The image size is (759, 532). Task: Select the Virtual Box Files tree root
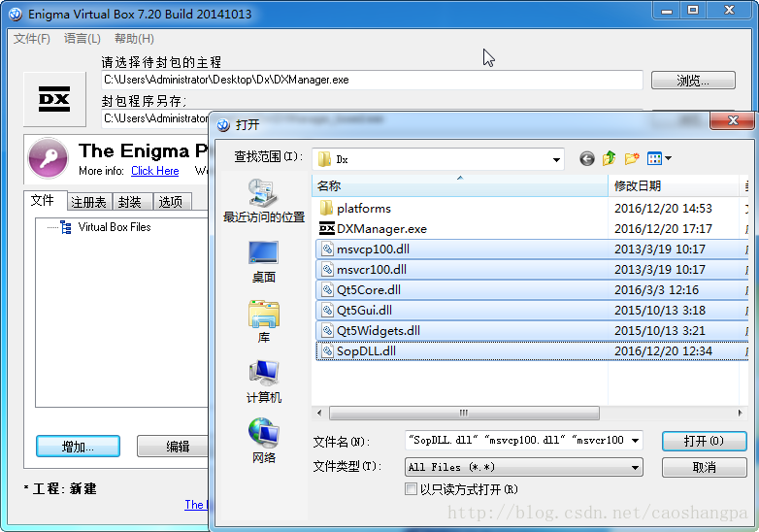point(115,227)
